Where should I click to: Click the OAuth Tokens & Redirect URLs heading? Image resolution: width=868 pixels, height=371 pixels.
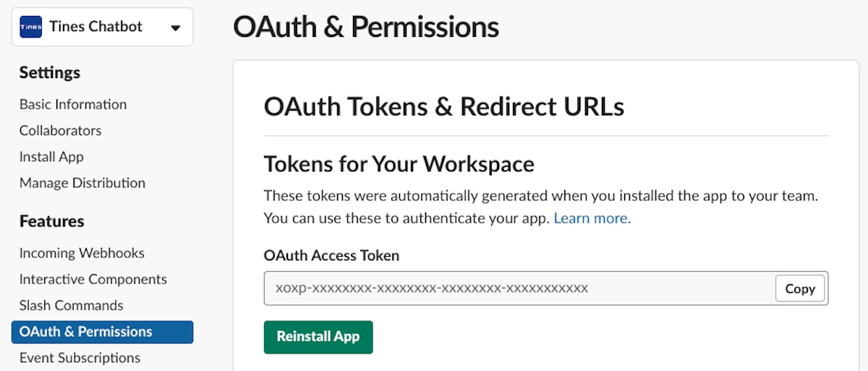click(443, 106)
